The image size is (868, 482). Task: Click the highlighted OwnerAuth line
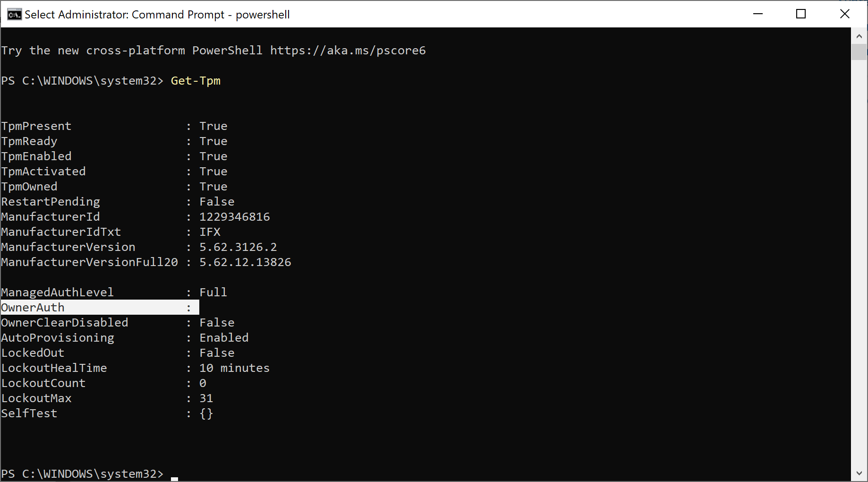click(x=100, y=308)
